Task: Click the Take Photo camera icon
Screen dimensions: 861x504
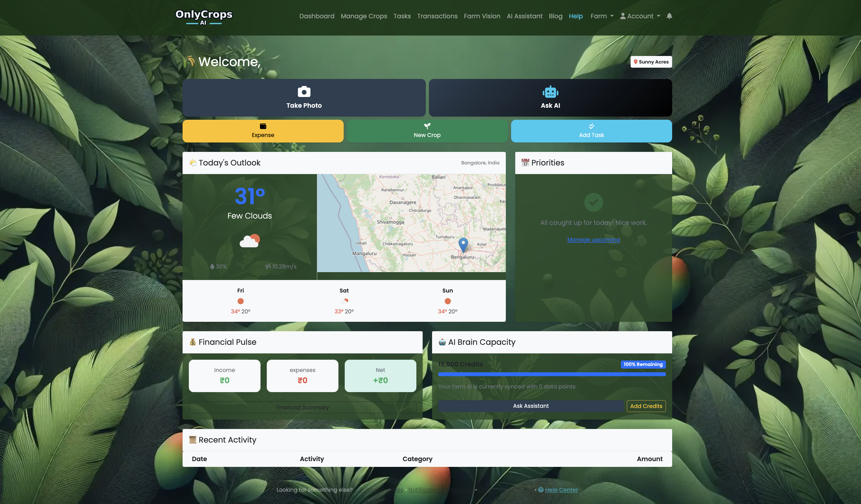Action: coord(304,91)
